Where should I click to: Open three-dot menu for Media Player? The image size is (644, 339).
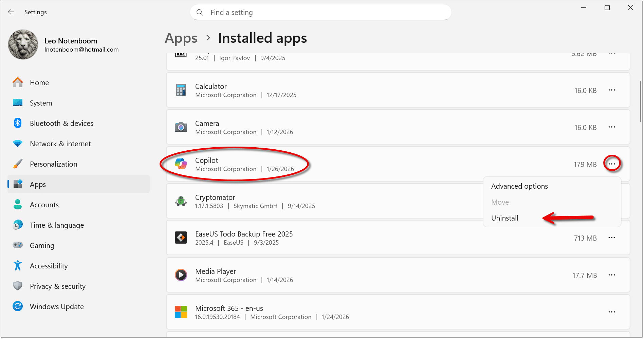tap(611, 275)
